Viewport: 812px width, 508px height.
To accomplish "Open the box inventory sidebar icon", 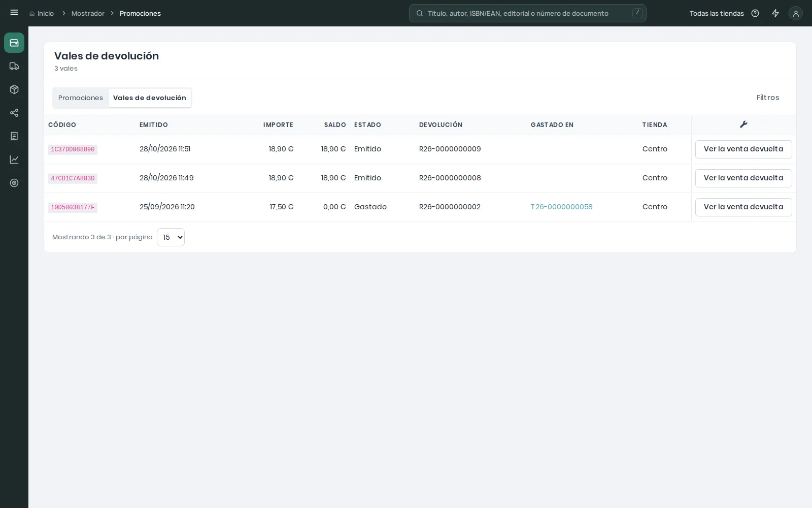I will point(14,89).
